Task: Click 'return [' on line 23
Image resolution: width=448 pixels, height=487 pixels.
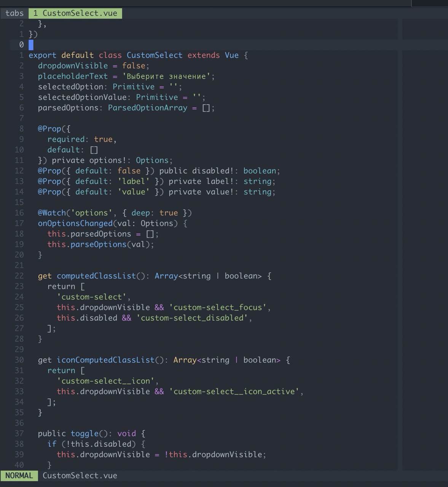Action: coord(66,286)
